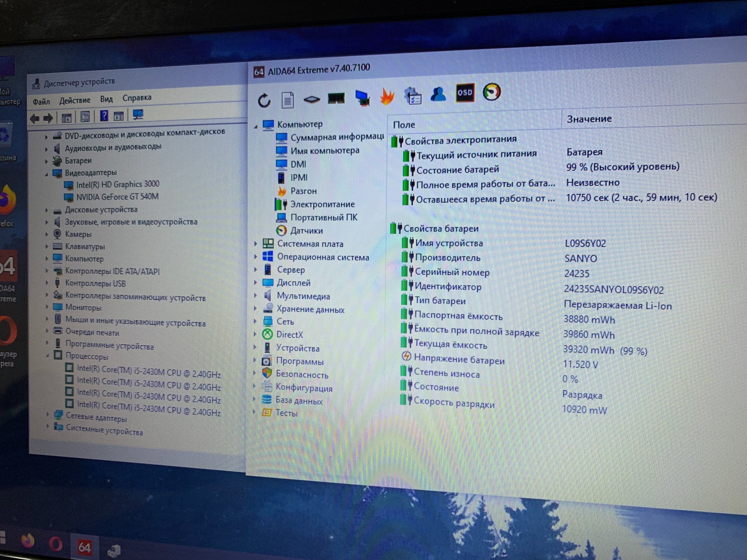747x560 pixels.
Task: Select DirectX in AIDA64 tree
Action: 289,335
